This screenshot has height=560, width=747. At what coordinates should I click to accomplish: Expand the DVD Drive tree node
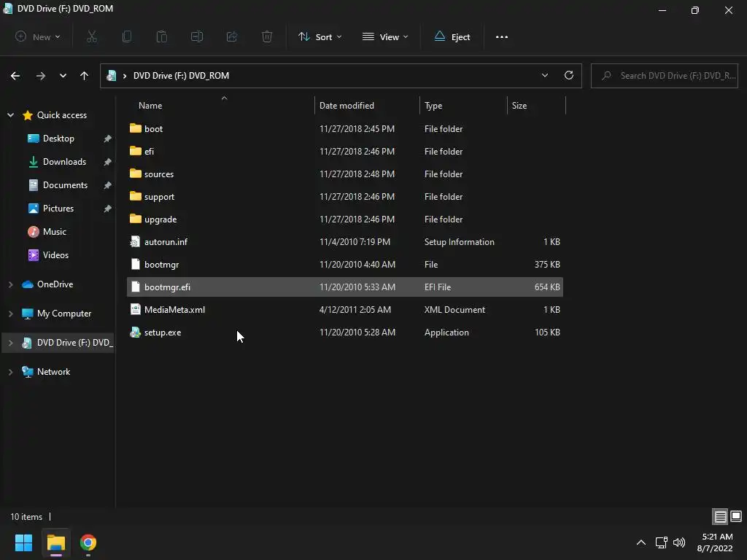tap(10, 343)
